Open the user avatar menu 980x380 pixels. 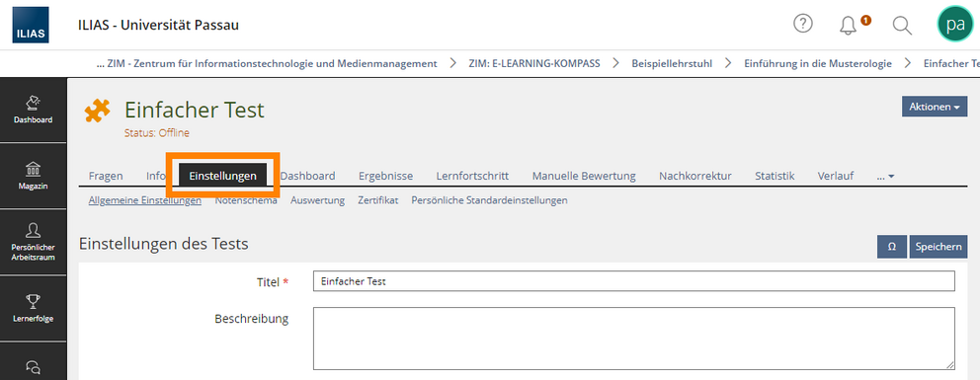(x=955, y=25)
